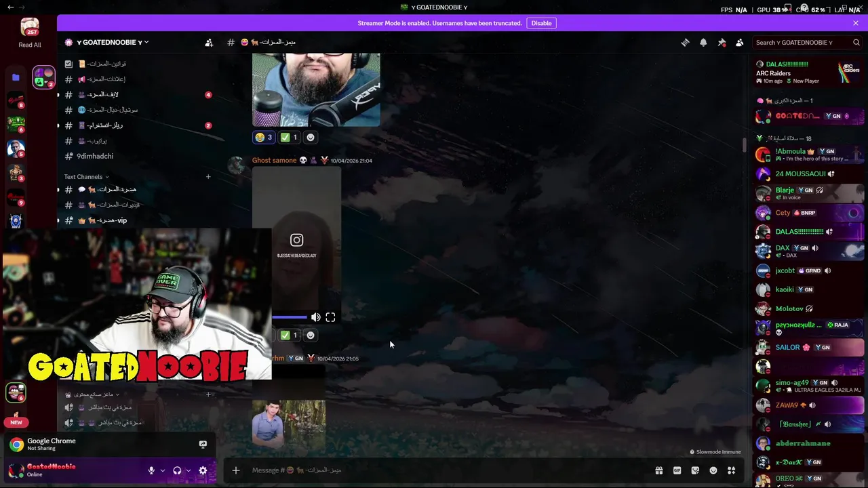The width and height of the screenshot is (868, 488).
Task: Expand microphone input options chevron
Action: 163,470
